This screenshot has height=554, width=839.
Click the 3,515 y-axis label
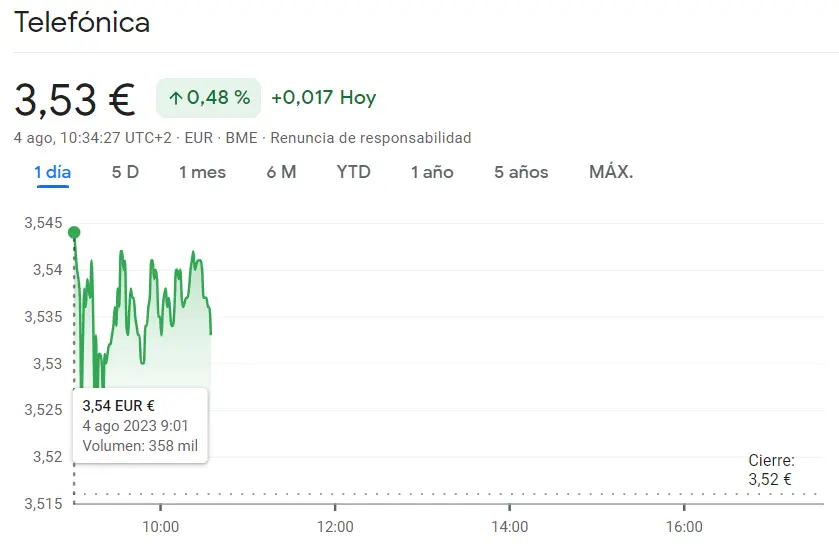pos(43,504)
